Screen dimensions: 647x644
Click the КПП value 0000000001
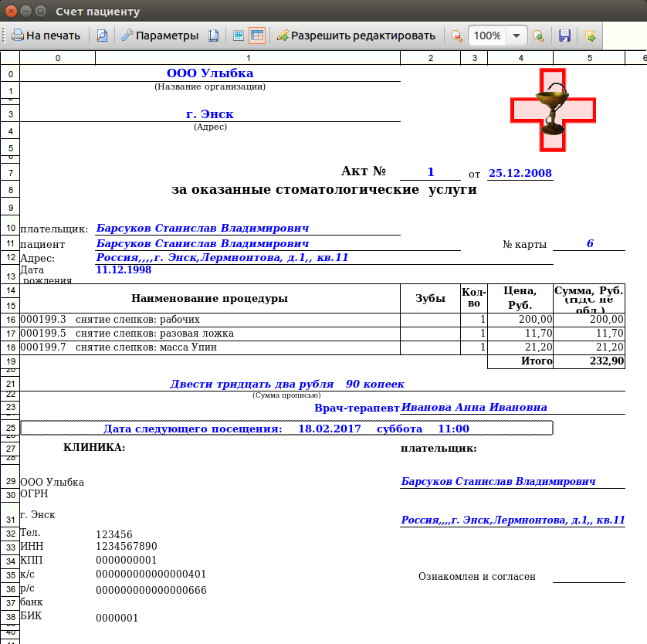[127, 561]
